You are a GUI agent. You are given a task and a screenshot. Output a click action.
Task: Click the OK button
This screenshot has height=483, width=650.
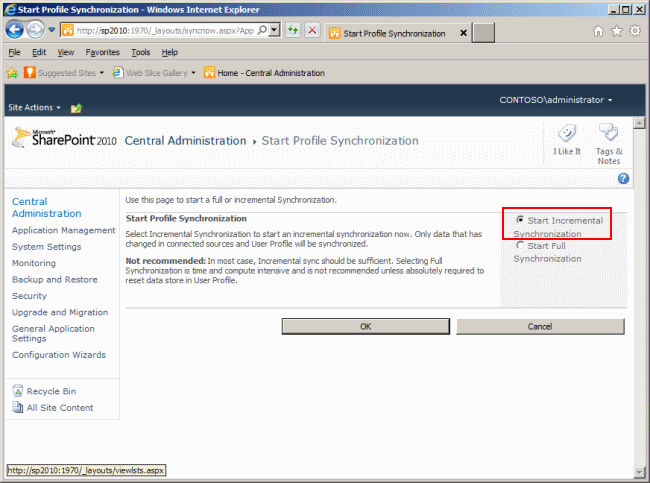[366, 327]
